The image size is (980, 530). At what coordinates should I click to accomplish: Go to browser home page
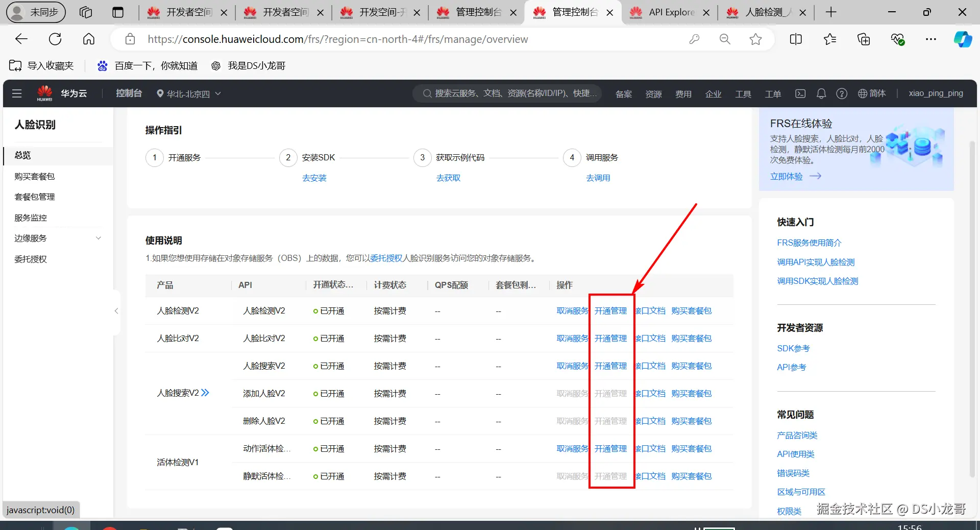[x=89, y=39]
